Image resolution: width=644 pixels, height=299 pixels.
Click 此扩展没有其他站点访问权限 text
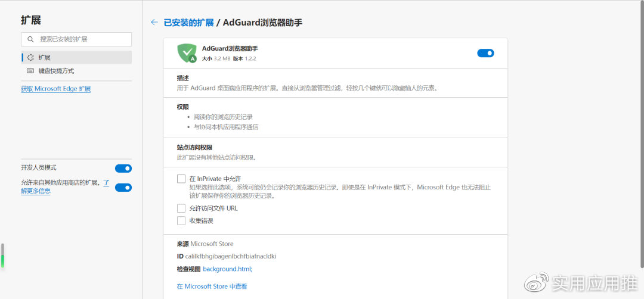coord(216,157)
